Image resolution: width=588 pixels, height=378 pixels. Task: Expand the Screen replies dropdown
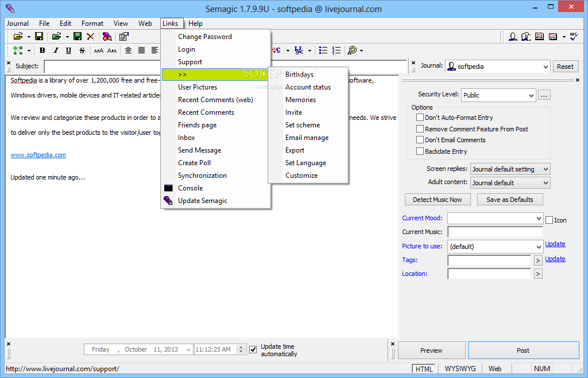[x=546, y=169]
